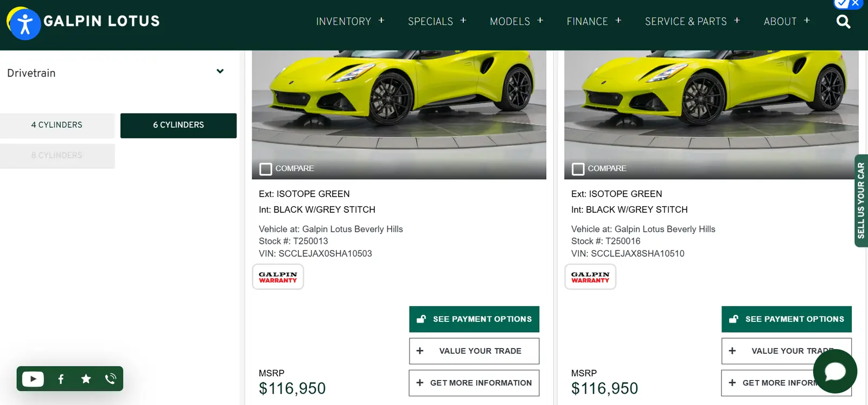Click the Galpin Warranty badge for stock T250013
Viewport: 868px width, 405px height.
[x=278, y=277]
